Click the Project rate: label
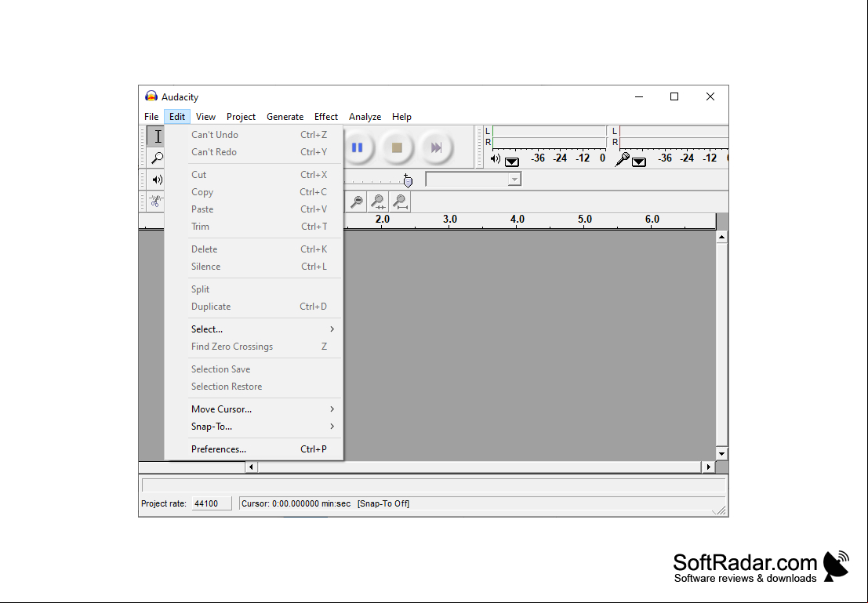 (164, 503)
